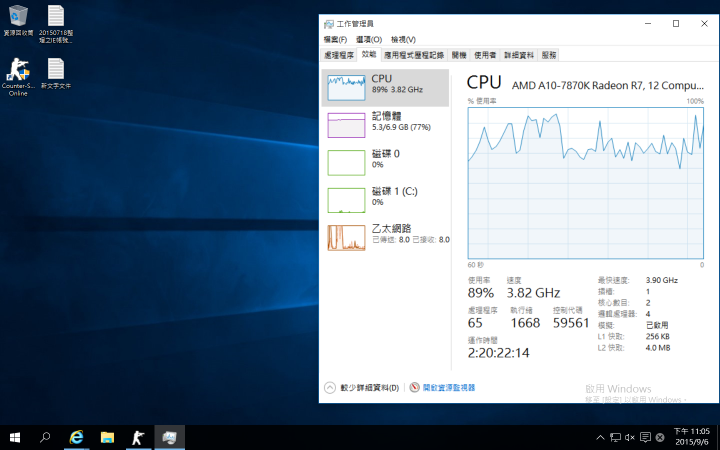Image resolution: width=720 pixels, height=450 pixels.
Task: Click the resource monitor icon
Action: point(414,388)
